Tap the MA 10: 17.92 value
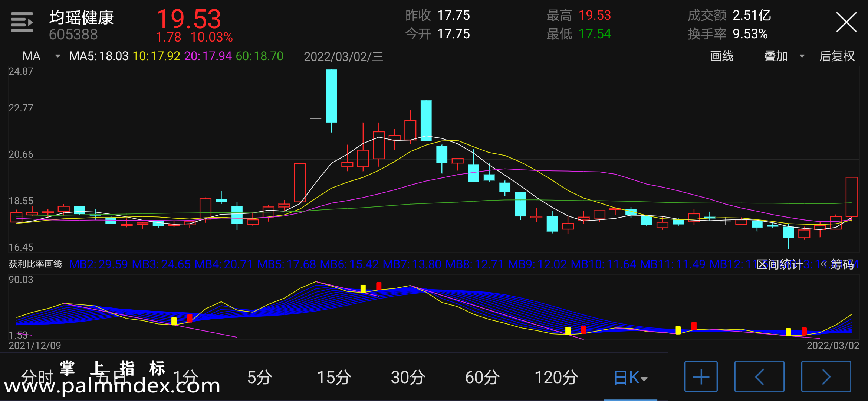 [156, 56]
